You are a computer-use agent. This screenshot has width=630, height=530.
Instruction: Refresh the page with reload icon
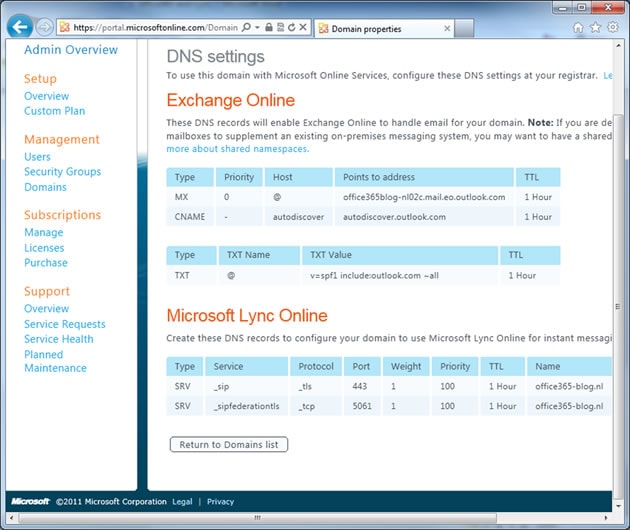pos(292,27)
